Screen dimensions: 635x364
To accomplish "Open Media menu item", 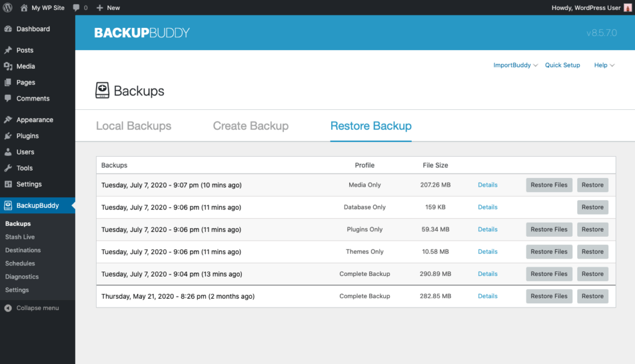I will pyautogui.click(x=25, y=66).
